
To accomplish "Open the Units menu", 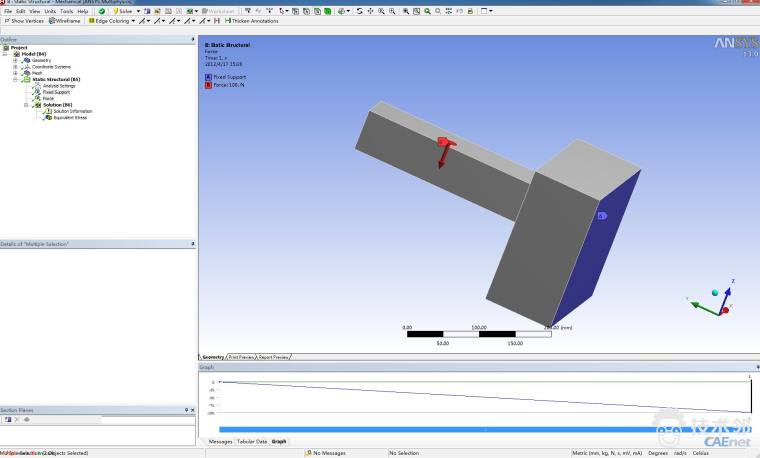I will tap(50, 11).
